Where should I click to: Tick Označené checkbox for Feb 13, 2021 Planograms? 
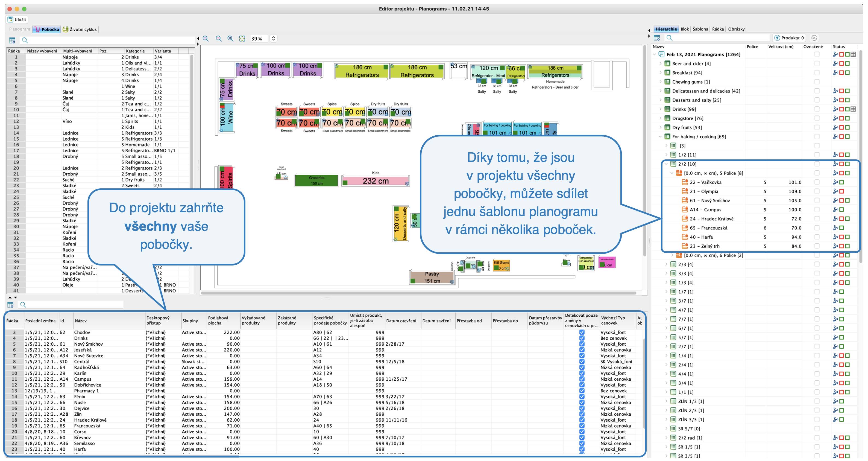[x=817, y=54]
